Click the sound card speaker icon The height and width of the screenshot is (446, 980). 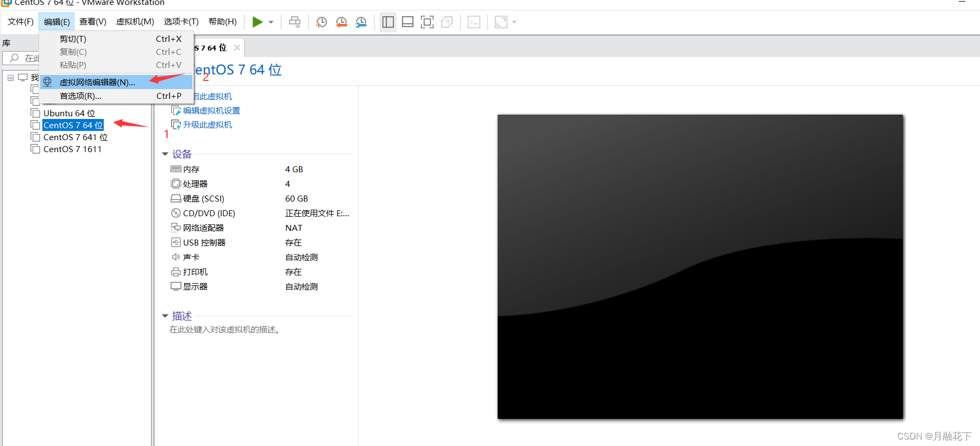pos(176,257)
